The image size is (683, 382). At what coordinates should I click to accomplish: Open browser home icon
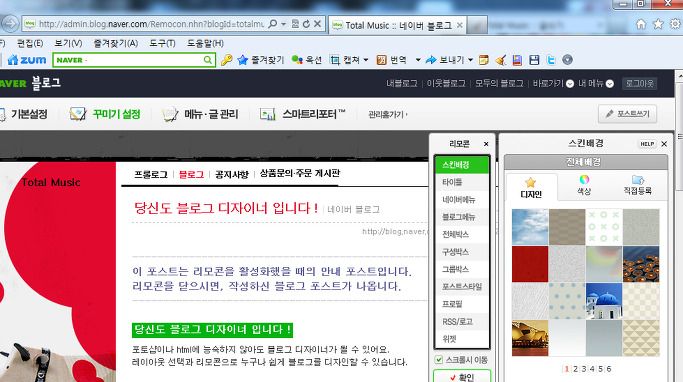tap(641, 24)
